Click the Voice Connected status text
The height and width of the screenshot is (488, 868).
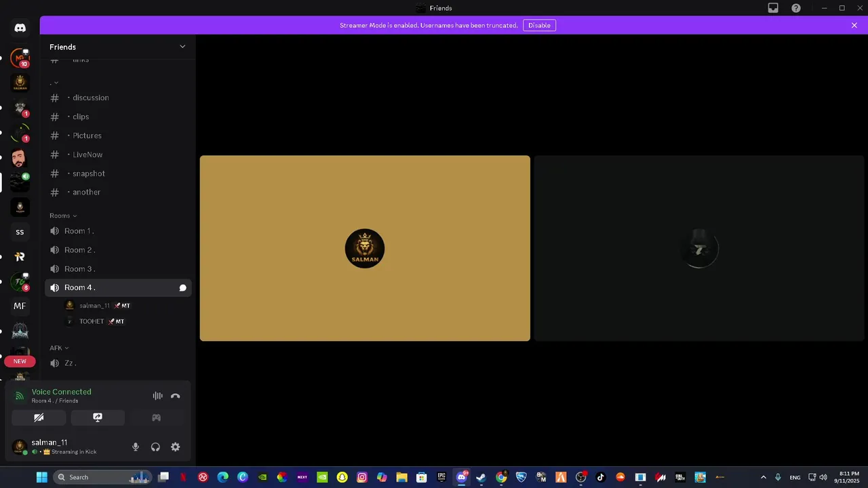[61, 392]
